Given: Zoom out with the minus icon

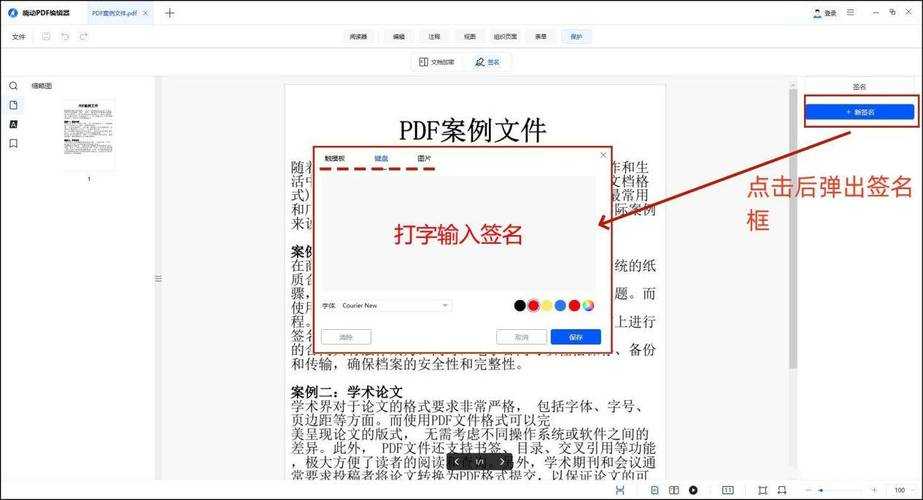Looking at the screenshot, I should (x=808, y=490).
